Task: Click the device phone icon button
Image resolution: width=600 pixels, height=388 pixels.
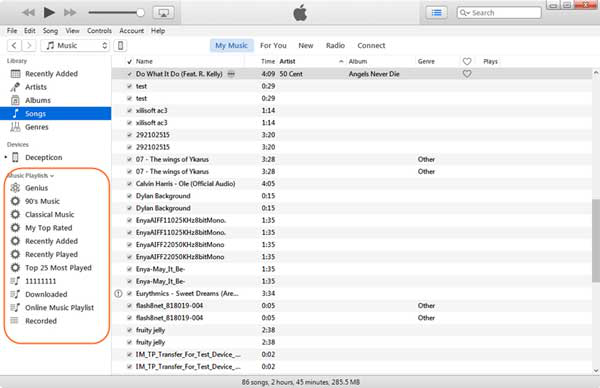Action: tap(120, 46)
